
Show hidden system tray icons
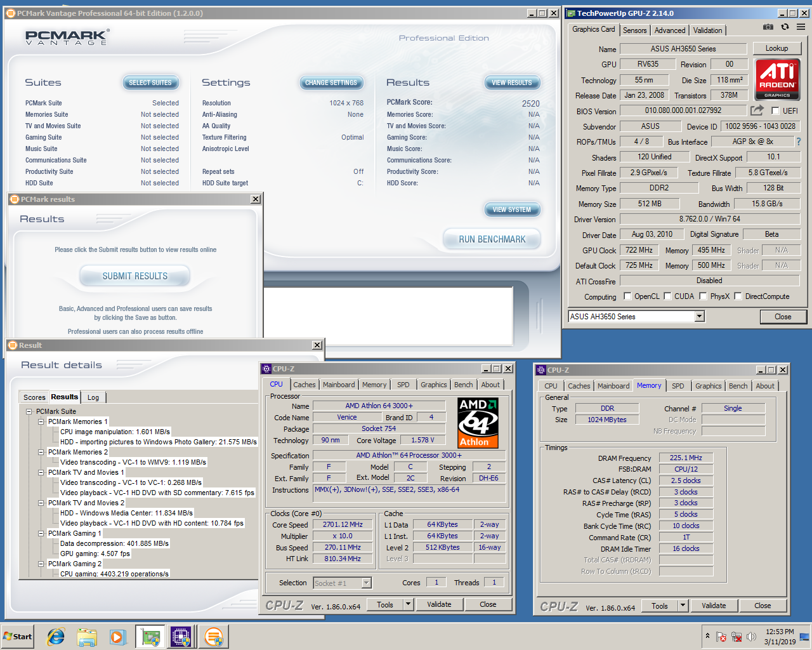[x=707, y=636]
